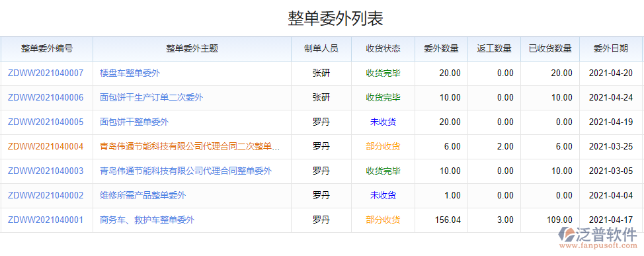Sort by 整单委外编号 column header
This screenshot has width=644, height=256.
[x=47, y=49]
